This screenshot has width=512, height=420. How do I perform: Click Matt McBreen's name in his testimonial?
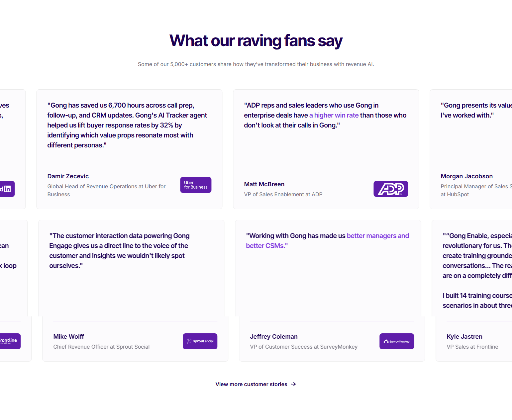[264, 184]
